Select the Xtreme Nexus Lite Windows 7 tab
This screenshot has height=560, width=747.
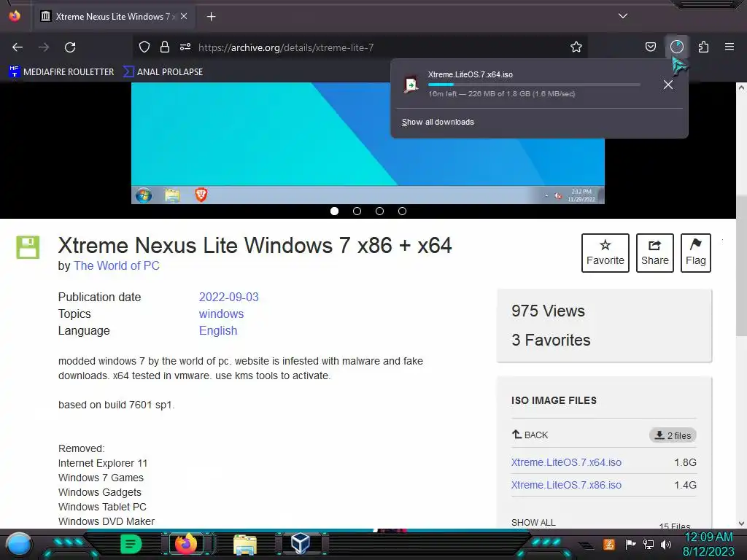115,16
